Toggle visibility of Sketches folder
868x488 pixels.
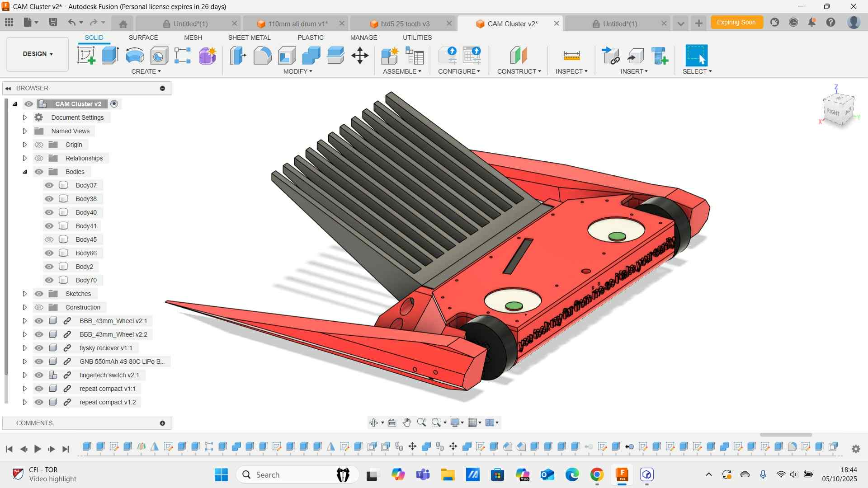coord(39,294)
